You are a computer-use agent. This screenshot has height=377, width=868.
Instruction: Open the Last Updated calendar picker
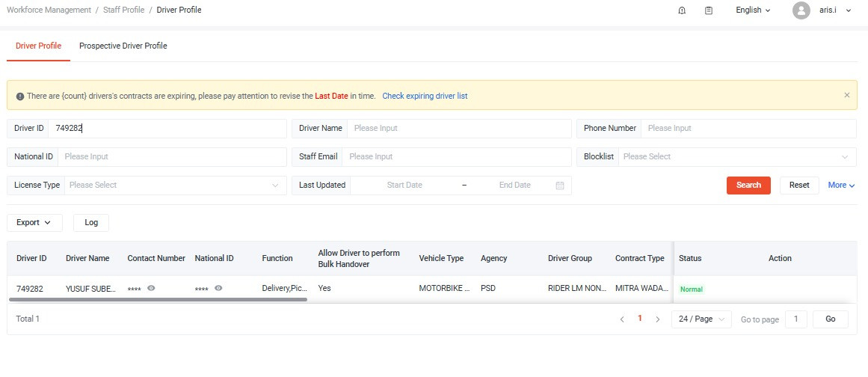pos(560,186)
